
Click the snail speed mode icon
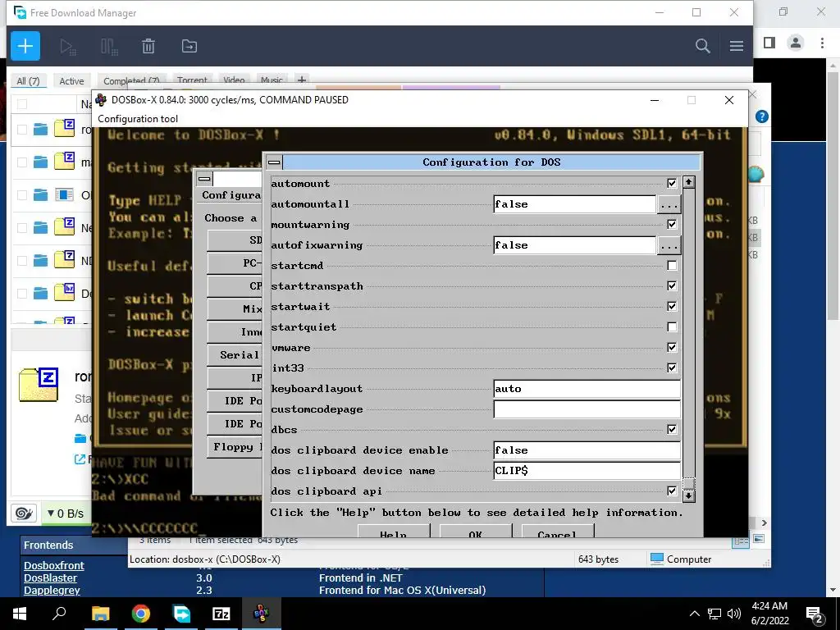pyautogui.click(x=24, y=514)
